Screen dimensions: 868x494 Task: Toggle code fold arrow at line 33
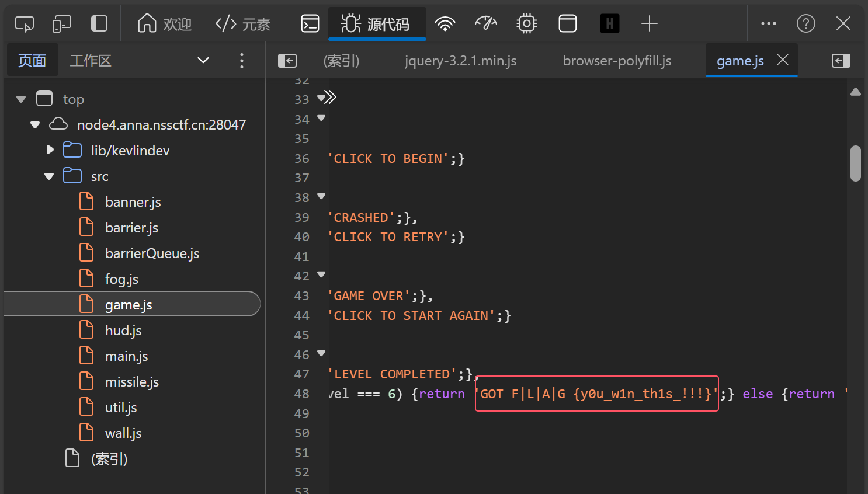321,98
